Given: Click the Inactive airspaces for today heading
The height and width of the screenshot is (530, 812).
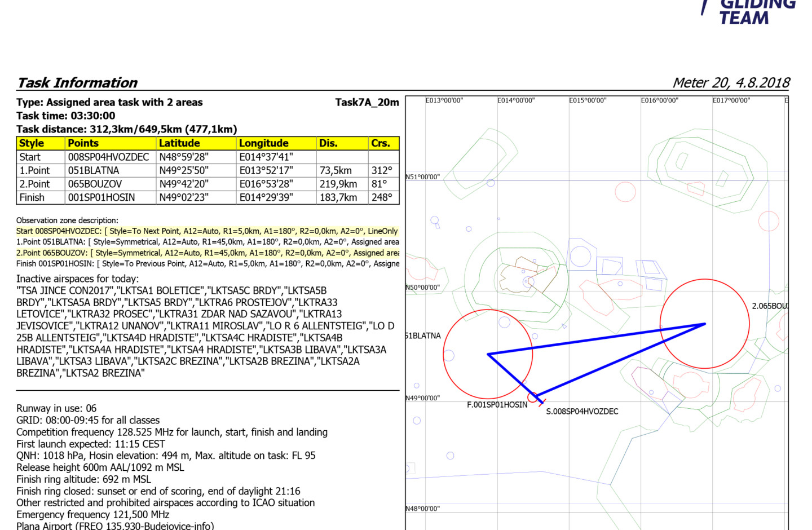Looking at the screenshot, I should click(x=77, y=279).
